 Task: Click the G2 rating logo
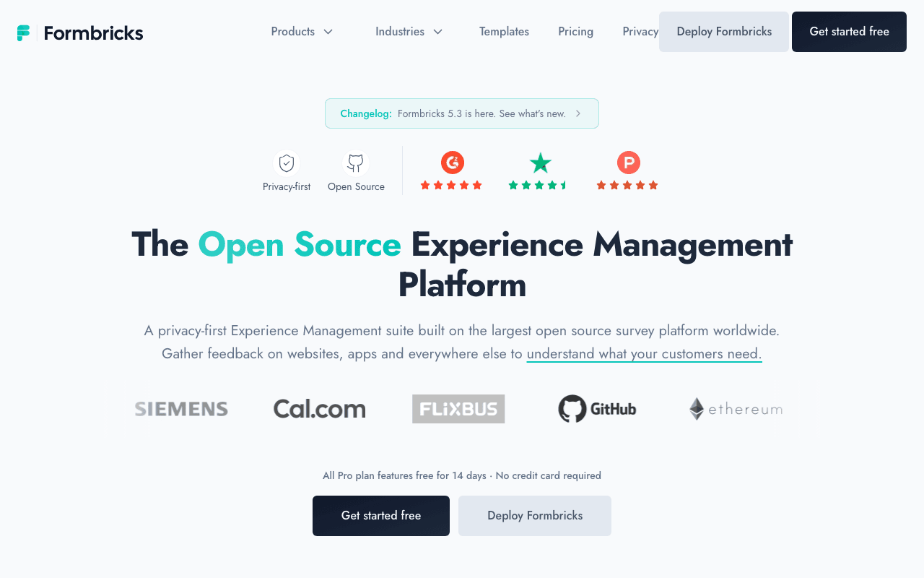coord(453,163)
